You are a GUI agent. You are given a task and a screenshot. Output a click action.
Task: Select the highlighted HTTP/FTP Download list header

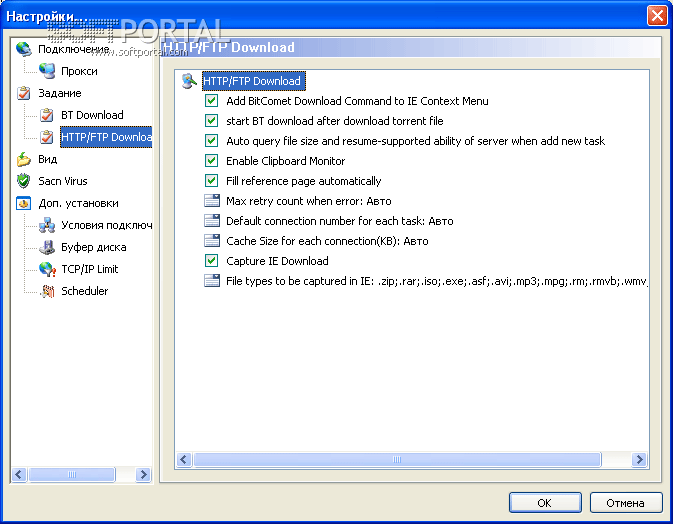tap(254, 81)
